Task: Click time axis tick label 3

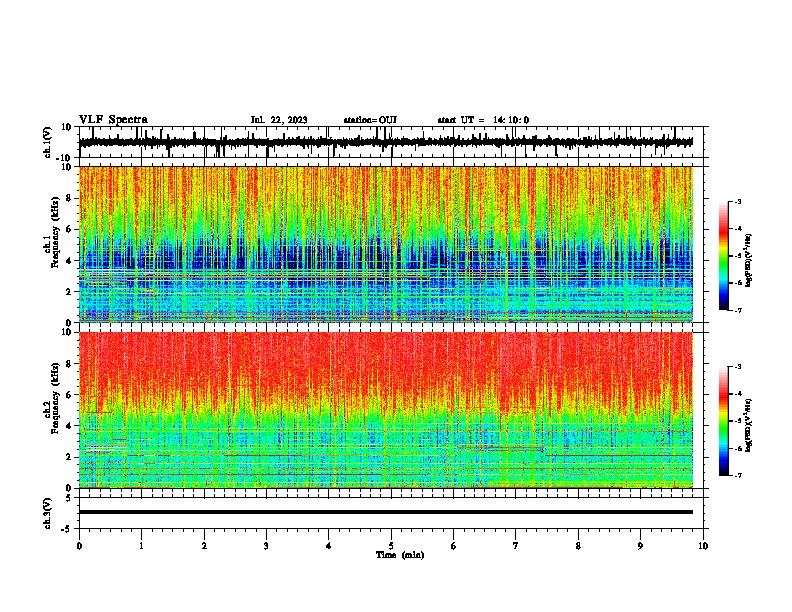Action: click(x=266, y=546)
